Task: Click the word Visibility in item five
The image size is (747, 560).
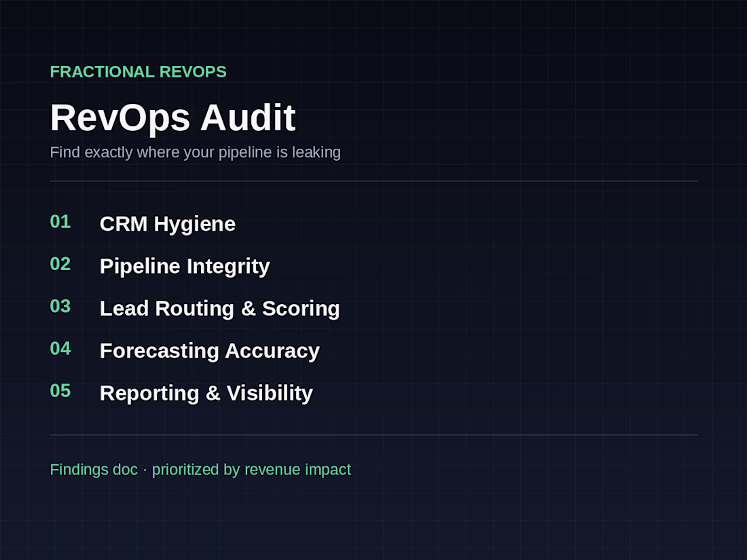Action: [x=270, y=393]
